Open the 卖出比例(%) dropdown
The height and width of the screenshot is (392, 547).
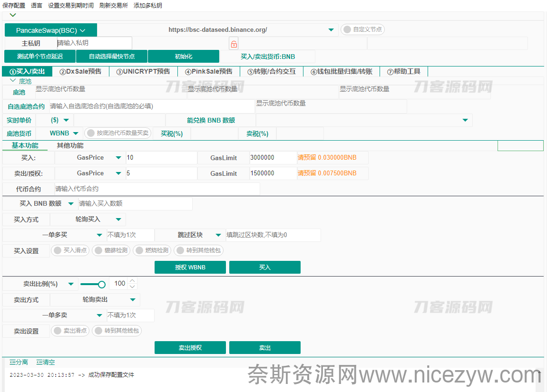point(71,284)
